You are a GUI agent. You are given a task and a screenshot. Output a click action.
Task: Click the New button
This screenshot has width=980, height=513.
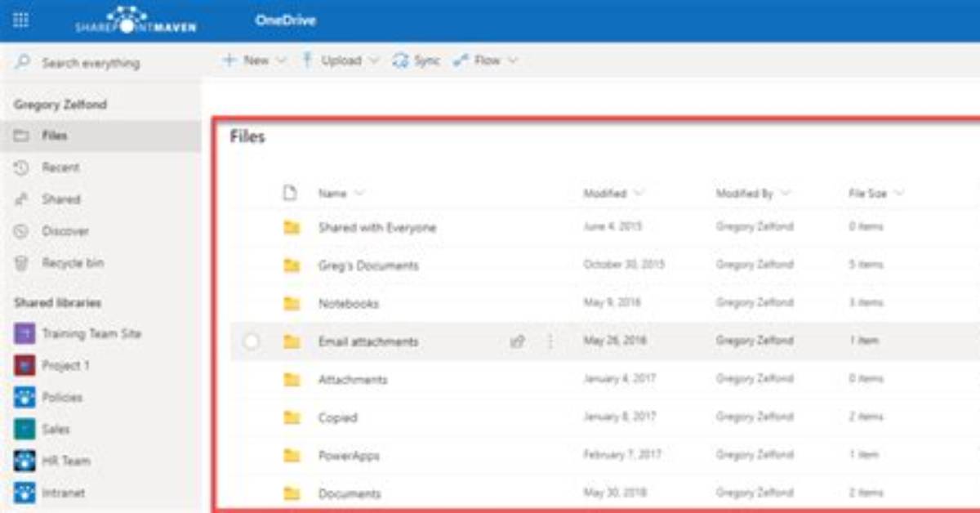pos(247,60)
